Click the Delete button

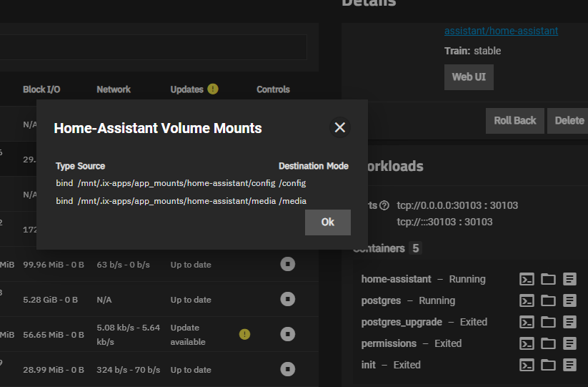pyautogui.click(x=569, y=121)
